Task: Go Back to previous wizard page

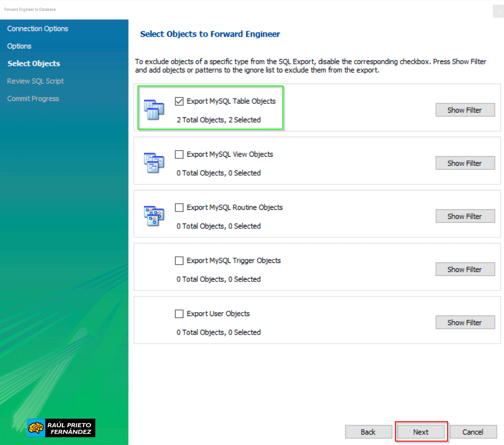Action: pos(368,432)
